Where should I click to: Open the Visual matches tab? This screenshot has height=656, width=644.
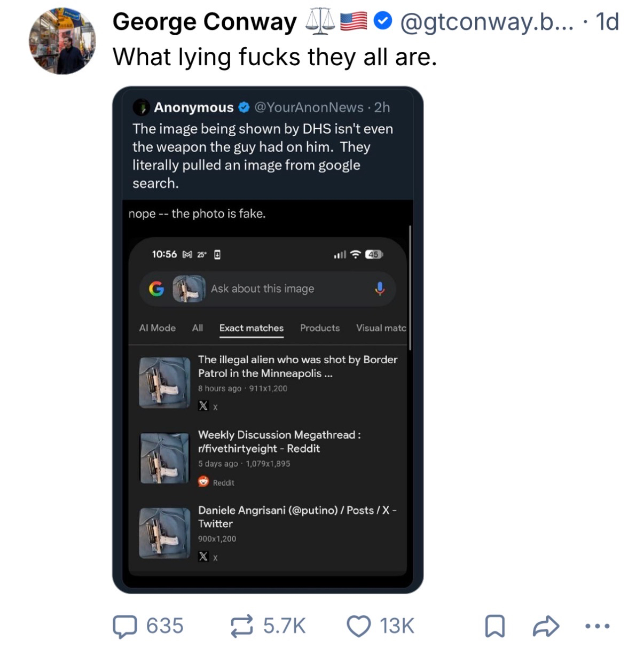tap(381, 328)
